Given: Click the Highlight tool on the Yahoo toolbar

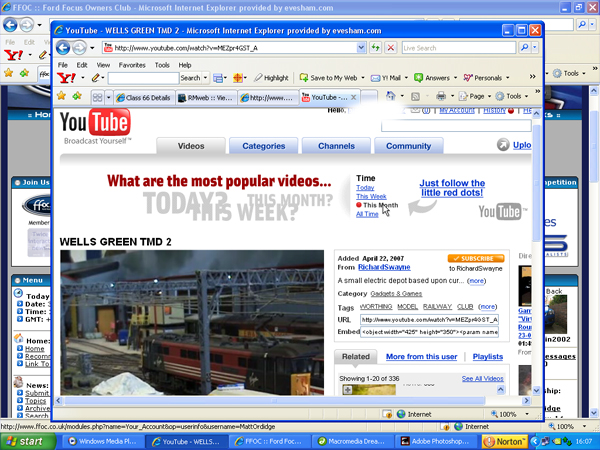Looking at the screenshot, I should coord(271,78).
